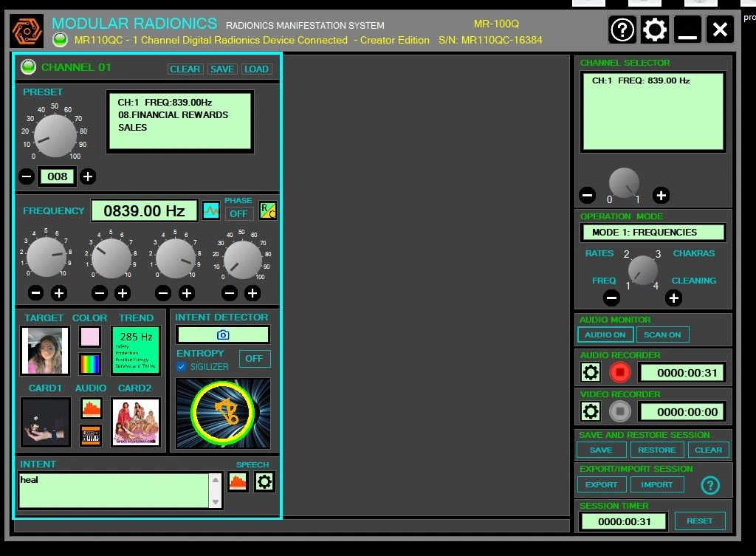Open Audio Recorder settings gear
Viewport: 756px width, 556px height.
pyautogui.click(x=590, y=372)
